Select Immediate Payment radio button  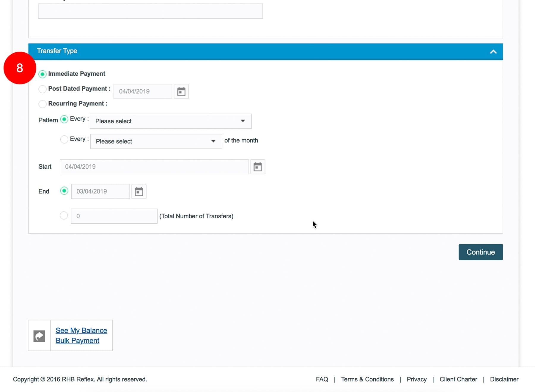tap(43, 74)
